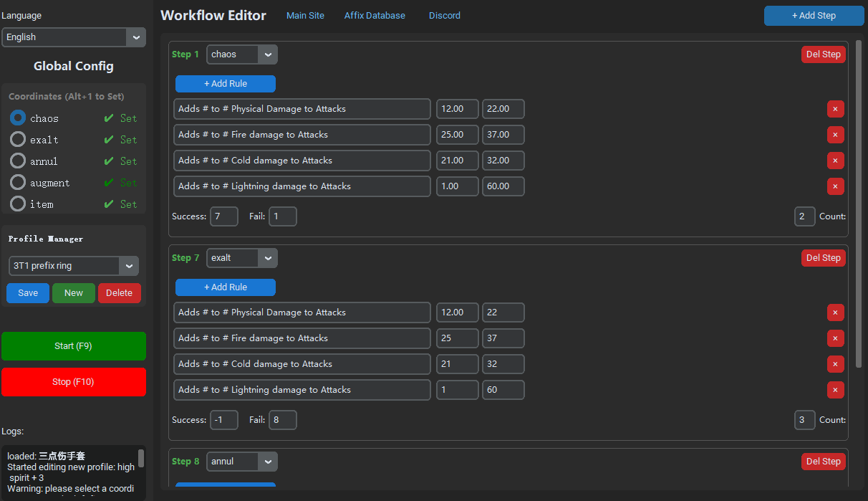This screenshot has width=868, height=501.
Task: Edit Step 1 Fire damage maximum 37.00
Action: (503, 135)
